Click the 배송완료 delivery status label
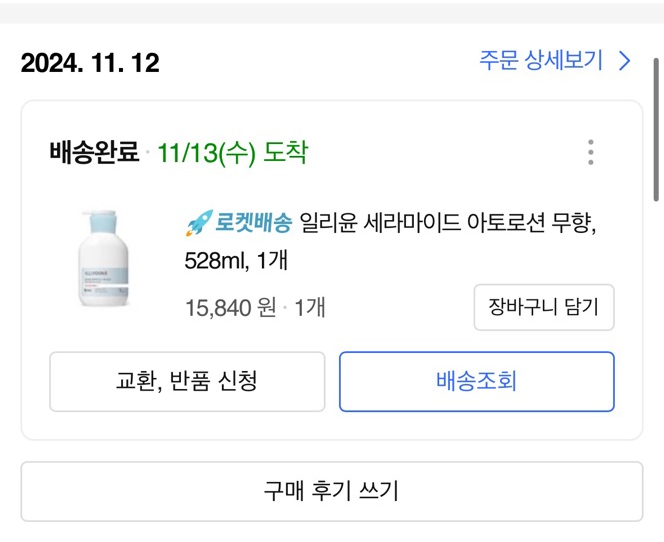The width and height of the screenshot is (664, 542). pos(94,153)
